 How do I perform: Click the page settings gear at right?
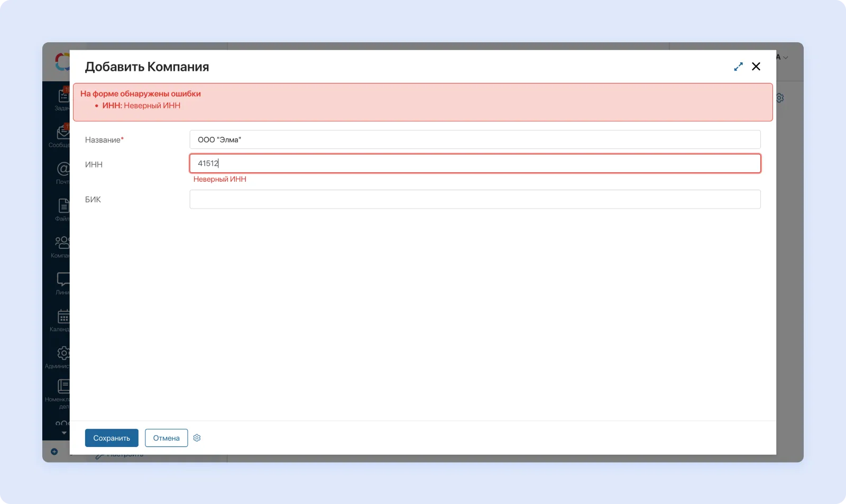780,98
